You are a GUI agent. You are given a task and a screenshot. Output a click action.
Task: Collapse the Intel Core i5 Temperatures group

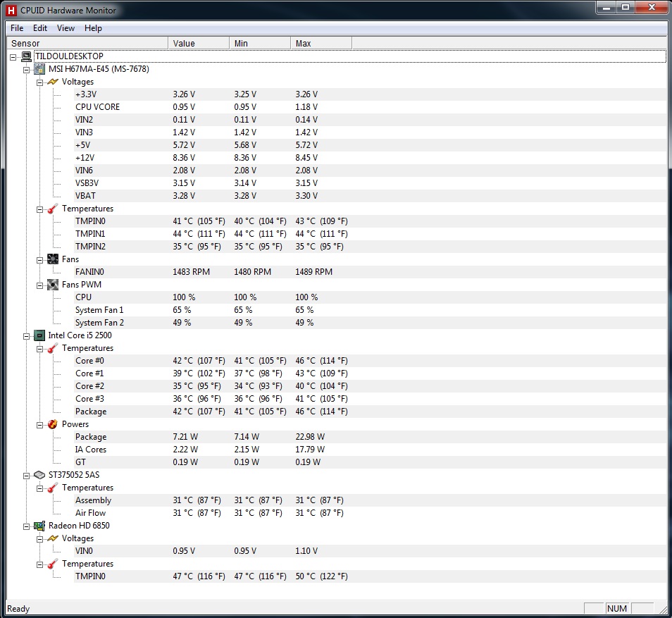pyautogui.click(x=40, y=349)
